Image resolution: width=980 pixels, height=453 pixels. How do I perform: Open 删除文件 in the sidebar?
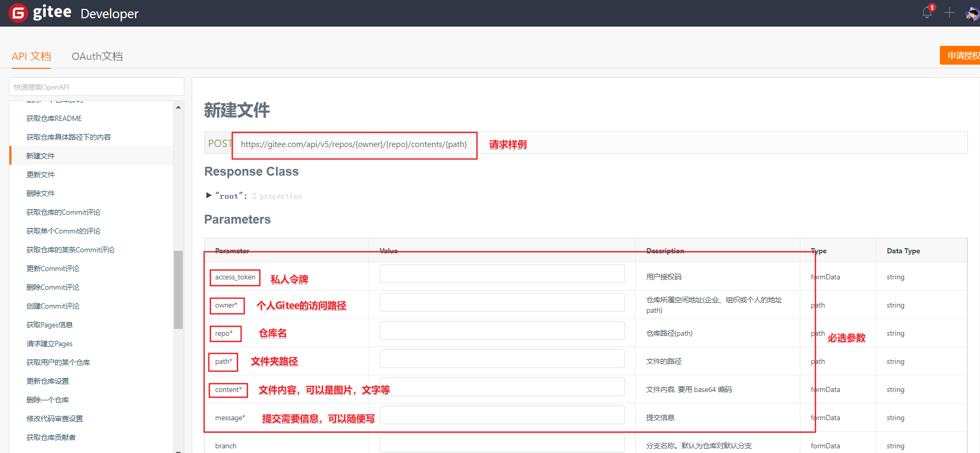pos(41,193)
